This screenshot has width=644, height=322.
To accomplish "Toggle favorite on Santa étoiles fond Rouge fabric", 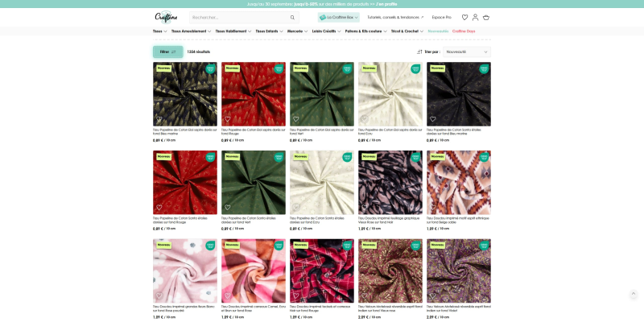I will pyautogui.click(x=159, y=208).
